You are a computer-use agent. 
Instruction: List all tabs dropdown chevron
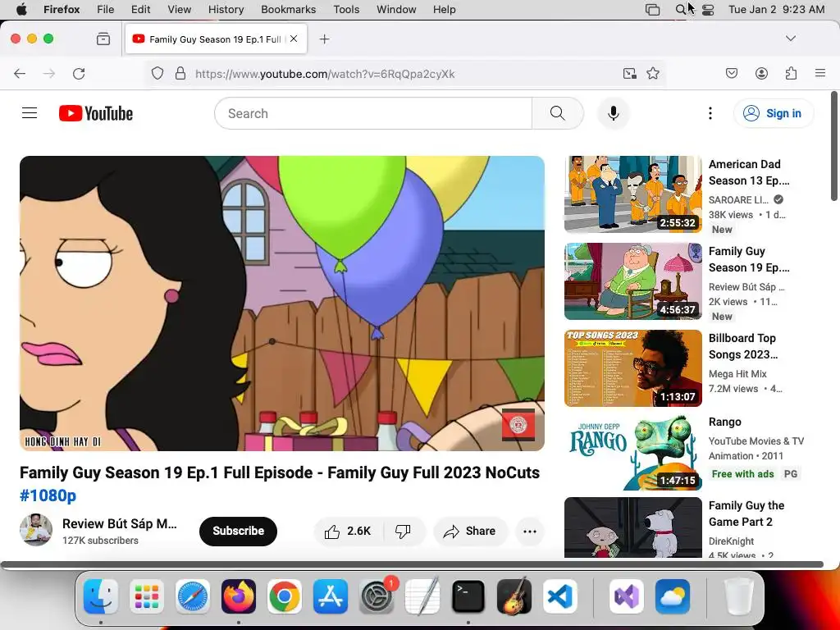(791, 39)
